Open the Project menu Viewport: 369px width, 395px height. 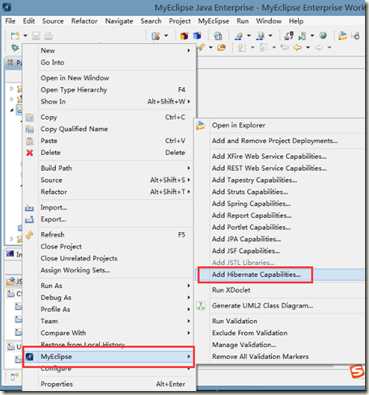[180, 21]
